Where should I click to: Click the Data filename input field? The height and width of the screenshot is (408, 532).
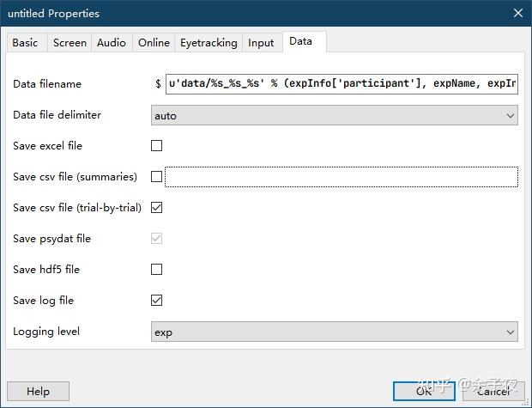tap(342, 84)
